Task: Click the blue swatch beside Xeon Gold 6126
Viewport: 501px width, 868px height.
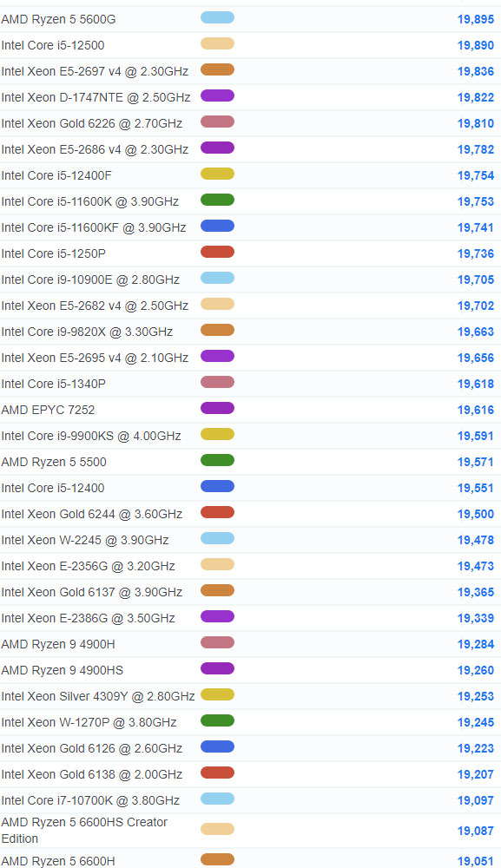Action: pos(217,746)
